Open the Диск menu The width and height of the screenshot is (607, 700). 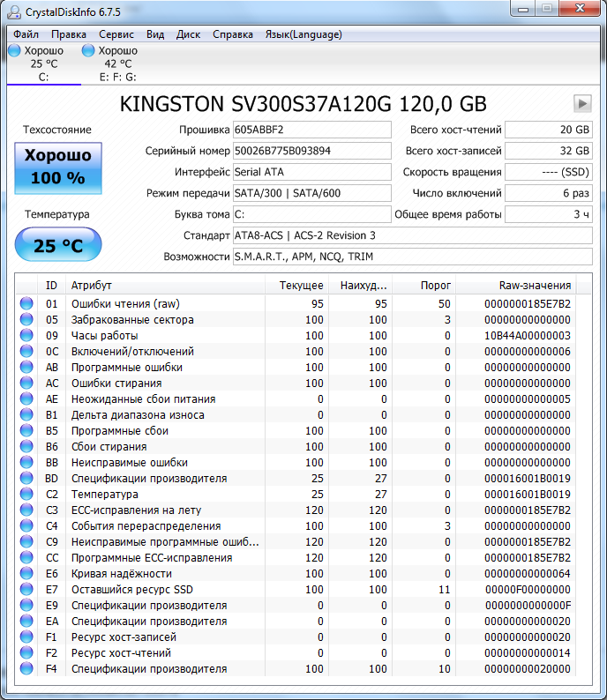tap(188, 34)
